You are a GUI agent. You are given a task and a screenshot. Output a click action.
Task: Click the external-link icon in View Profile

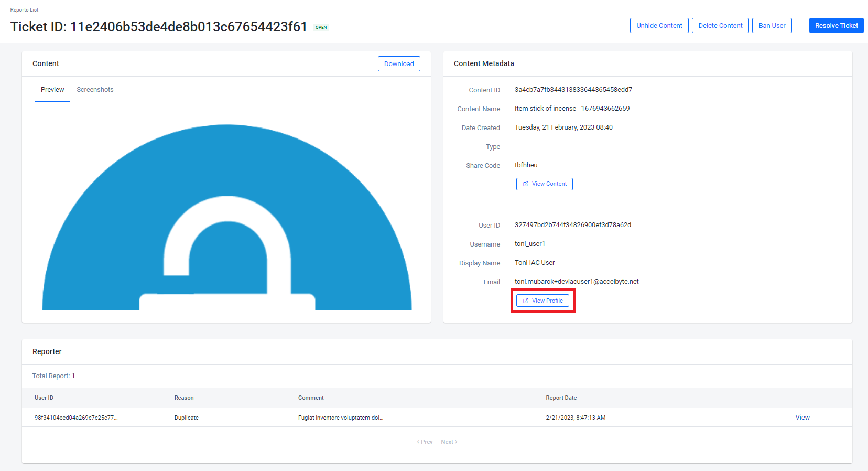click(526, 301)
